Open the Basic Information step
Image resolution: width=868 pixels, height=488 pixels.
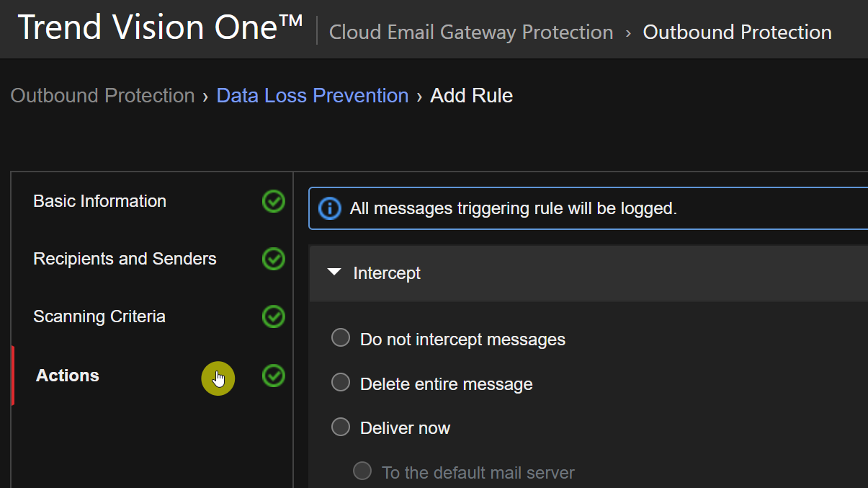pyautogui.click(x=99, y=201)
